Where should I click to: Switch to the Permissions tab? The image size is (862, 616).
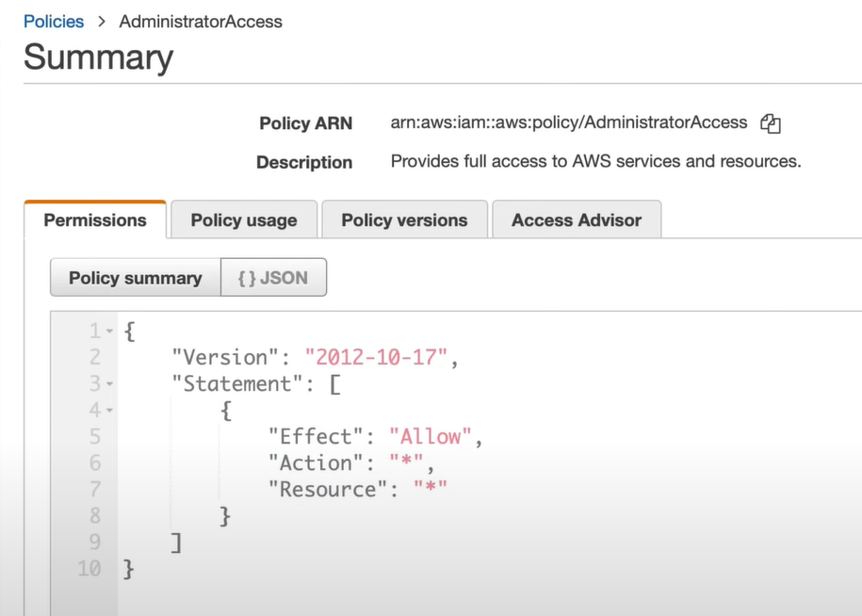pyautogui.click(x=95, y=219)
